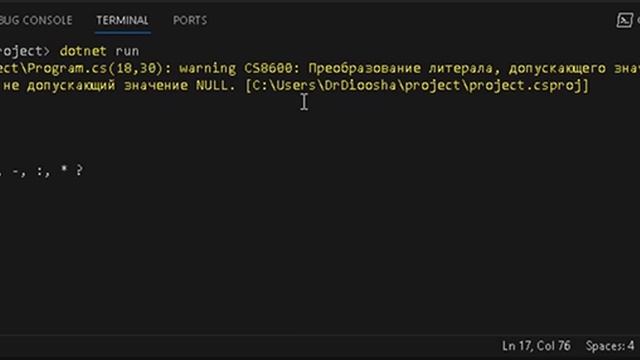Select the Terminal tab
This screenshot has width=640, height=360.
click(x=122, y=20)
